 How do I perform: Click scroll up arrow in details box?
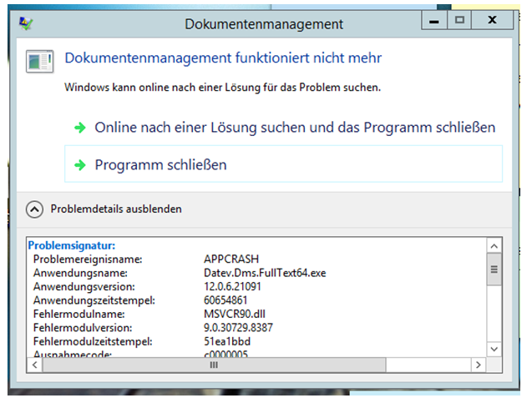(494, 246)
